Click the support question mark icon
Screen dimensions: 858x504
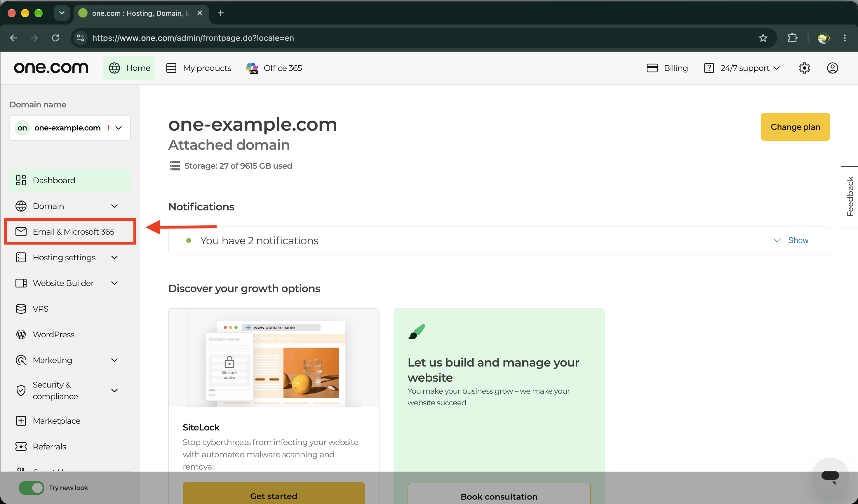709,68
